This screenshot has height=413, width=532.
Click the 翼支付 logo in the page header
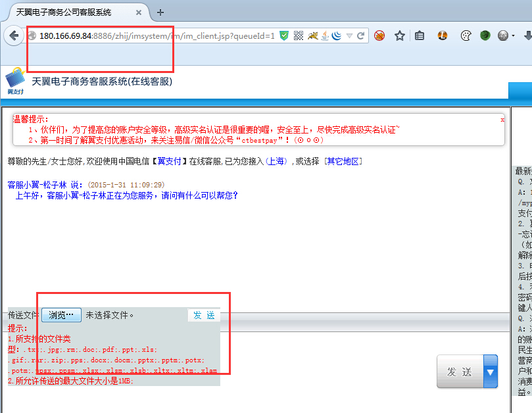coord(16,81)
